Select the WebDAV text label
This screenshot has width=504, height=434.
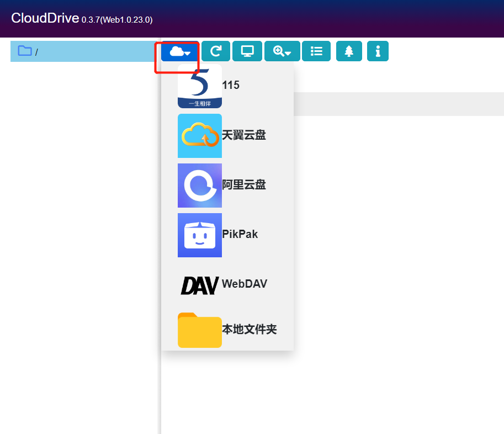[x=245, y=284]
